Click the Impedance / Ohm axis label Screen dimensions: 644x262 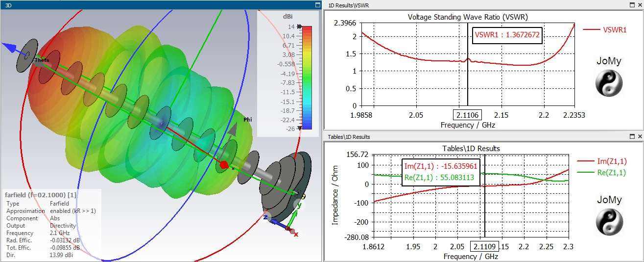click(335, 195)
